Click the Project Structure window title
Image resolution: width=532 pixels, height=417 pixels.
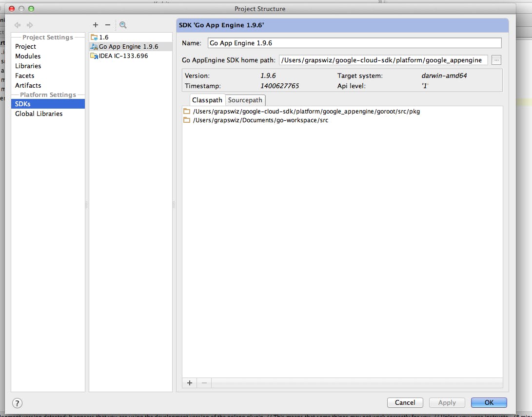point(260,9)
